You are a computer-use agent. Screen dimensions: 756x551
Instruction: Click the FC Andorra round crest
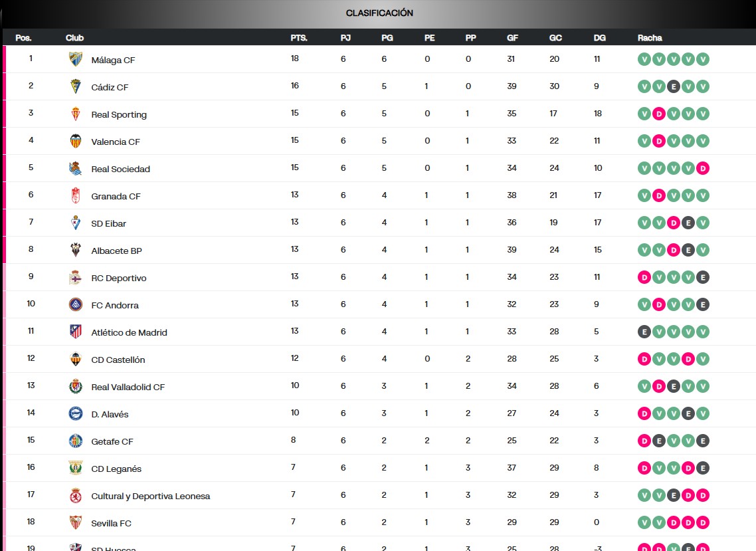click(x=76, y=304)
